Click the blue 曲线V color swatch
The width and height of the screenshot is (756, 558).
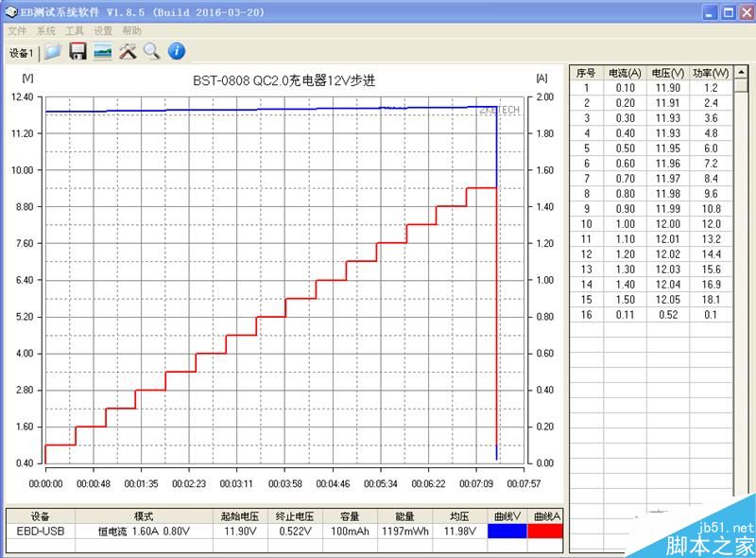(x=507, y=531)
